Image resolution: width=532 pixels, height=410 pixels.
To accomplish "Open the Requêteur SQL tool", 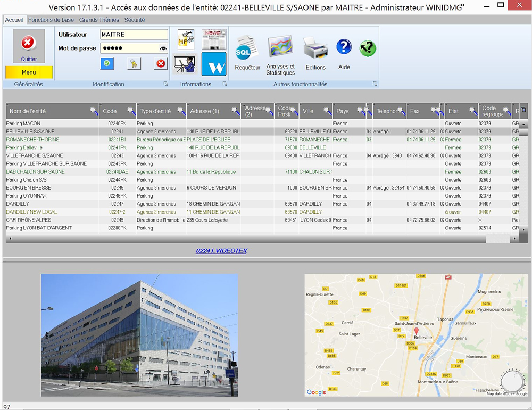I will tap(246, 50).
